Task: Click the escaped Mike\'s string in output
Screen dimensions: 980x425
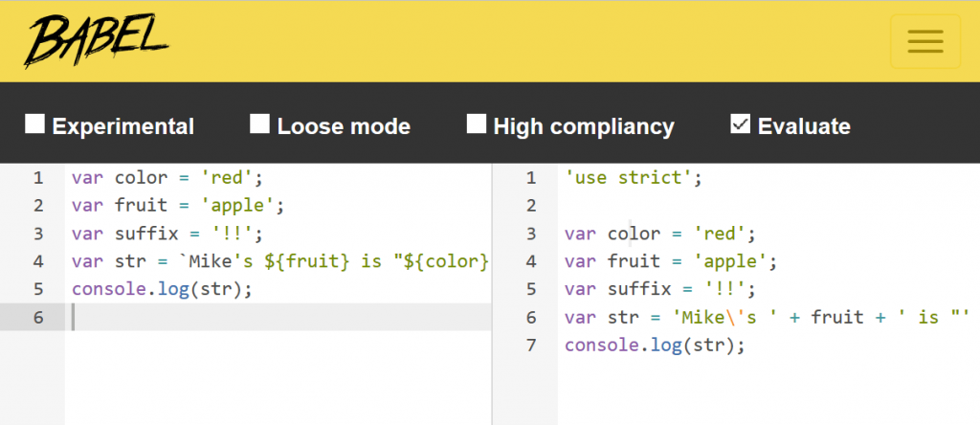Action: (722, 317)
